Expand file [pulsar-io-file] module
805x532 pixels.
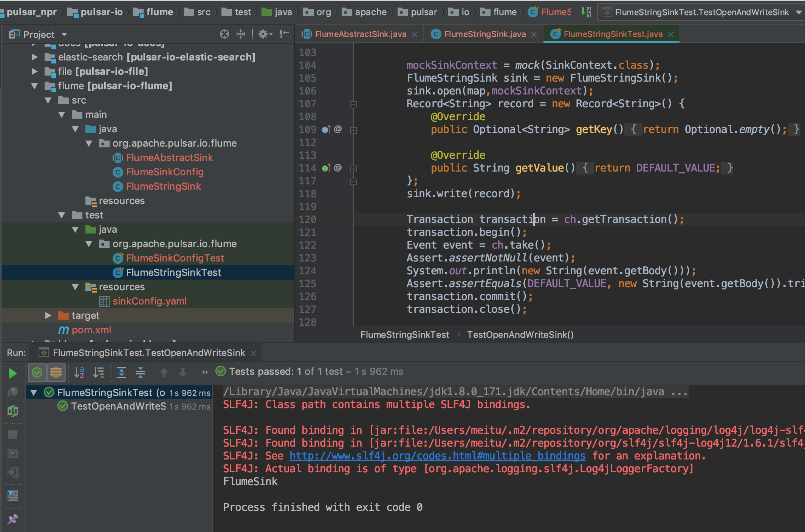(x=34, y=71)
